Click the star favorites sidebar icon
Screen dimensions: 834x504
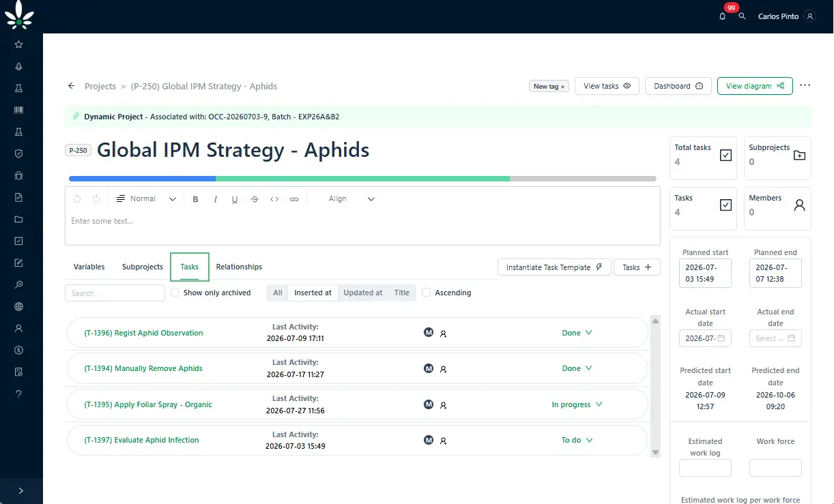click(x=18, y=44)
